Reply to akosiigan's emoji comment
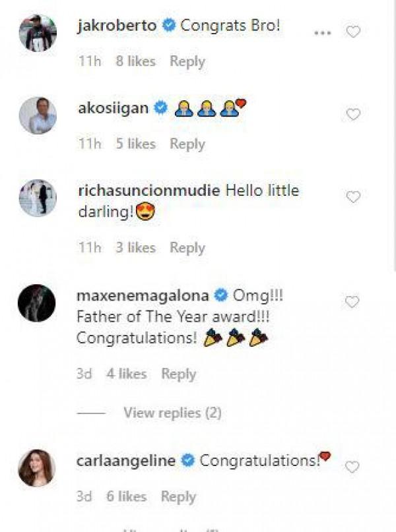 pyautogui.click(x=187, y=144)
